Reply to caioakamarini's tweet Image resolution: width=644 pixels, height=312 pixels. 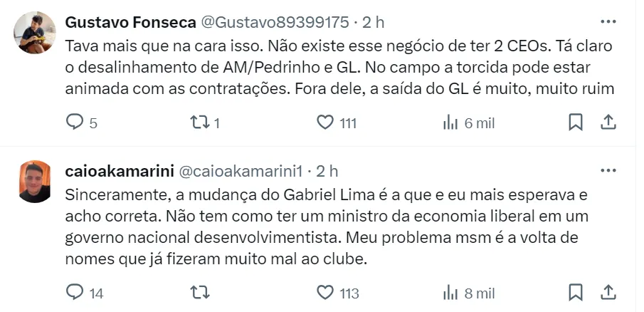[75, 292]
